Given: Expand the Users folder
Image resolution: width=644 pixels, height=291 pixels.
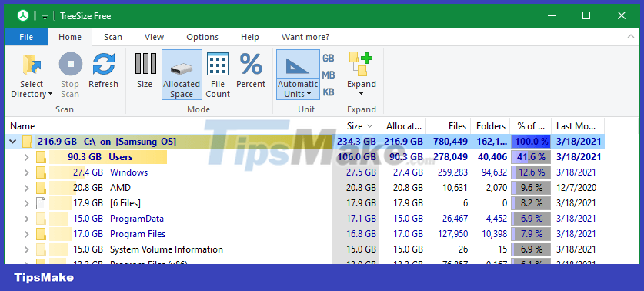Looking at the screenshot, I should (27, 157).
